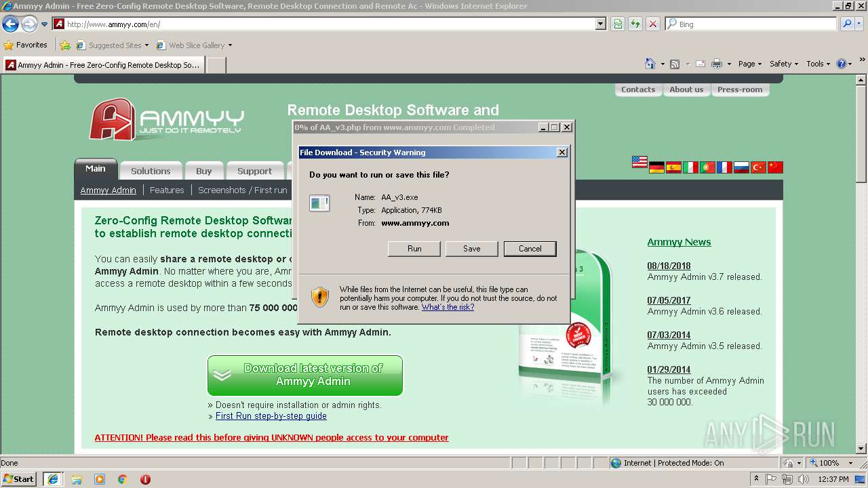The image size is (868, 488).
Task: Click the IE Back navigation button
Action: pos(11,24)
